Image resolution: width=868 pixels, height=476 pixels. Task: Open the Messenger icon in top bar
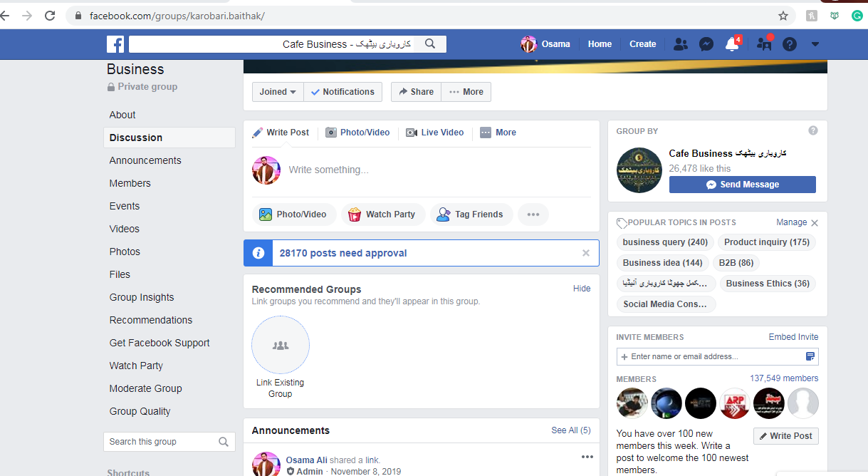coord(706,44)
